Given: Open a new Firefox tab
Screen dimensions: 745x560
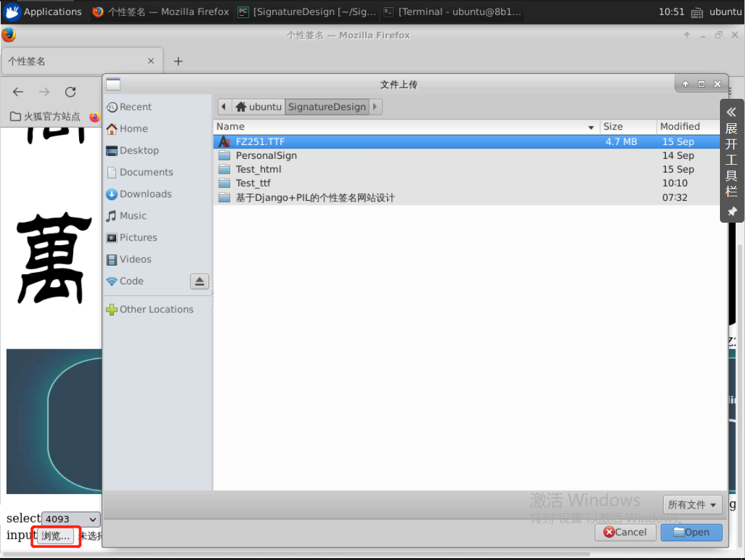Looking at the screenshot, I should click(178, 61).
